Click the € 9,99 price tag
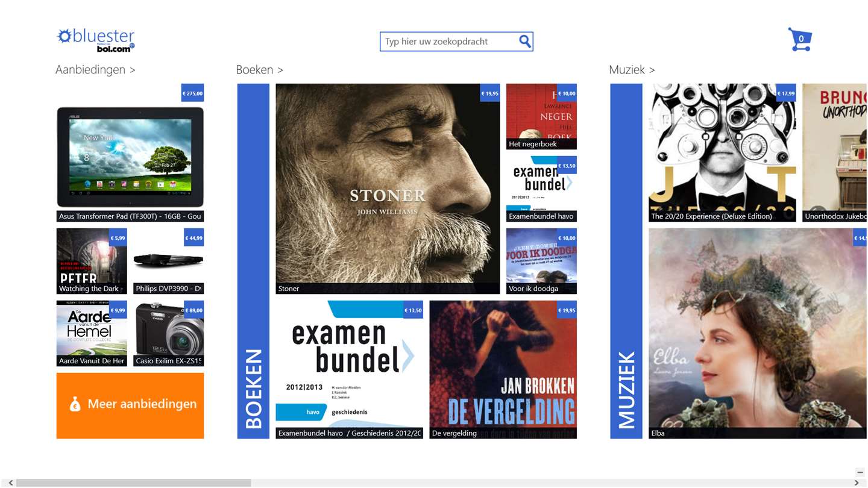Screen dimensions: 868x488 click(x=118, y=310)
